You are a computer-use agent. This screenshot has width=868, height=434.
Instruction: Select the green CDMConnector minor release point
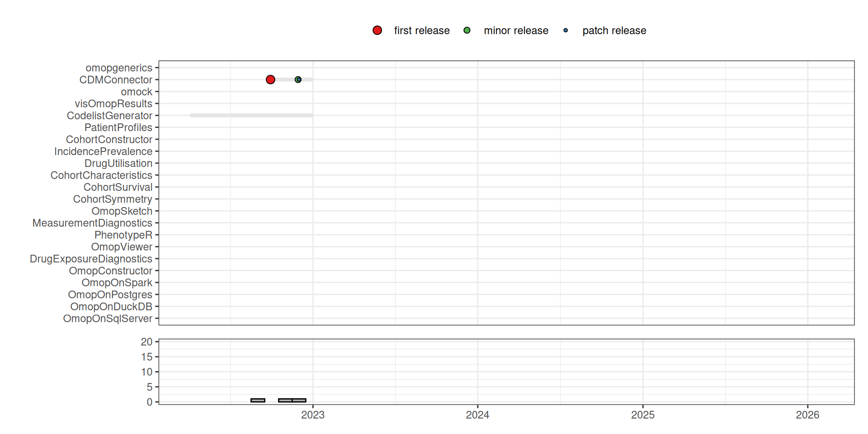[x=298, y=80]
